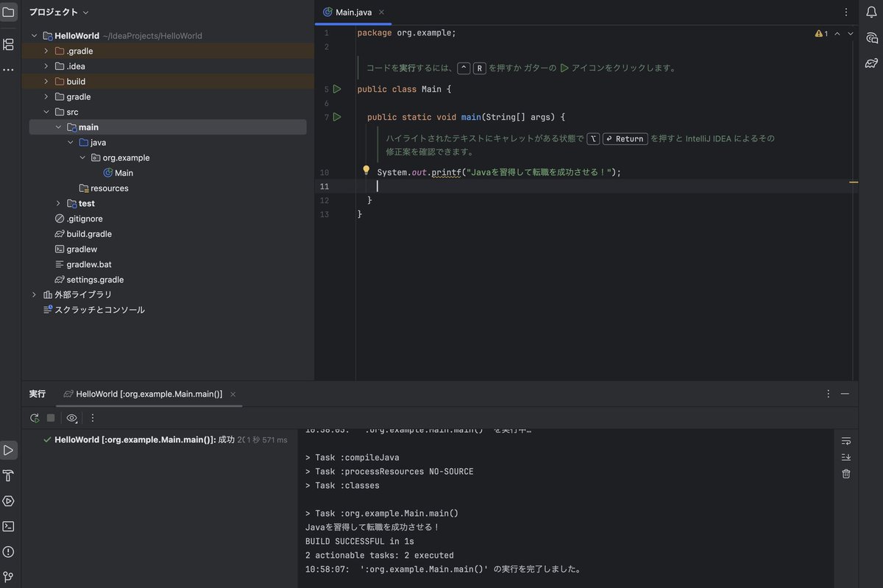Screen dimensions: 883x588
Task: Click warning stripe mark on editor scrollbar
Action: [x=854, y=181]
